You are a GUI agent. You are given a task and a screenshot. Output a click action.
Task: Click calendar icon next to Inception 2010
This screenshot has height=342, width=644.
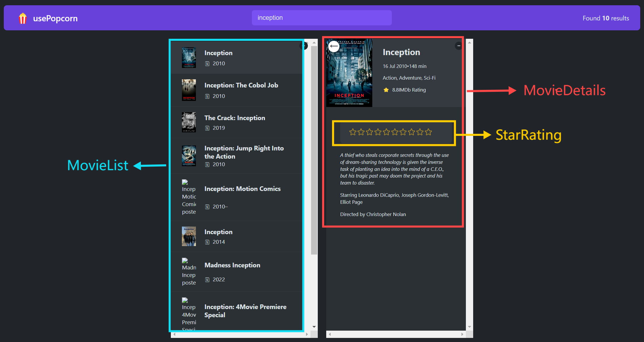click(207, 64)
